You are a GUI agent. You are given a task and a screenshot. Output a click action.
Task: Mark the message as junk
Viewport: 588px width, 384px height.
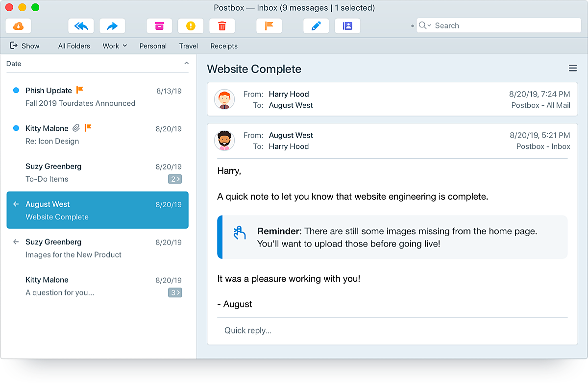point(191,25)
